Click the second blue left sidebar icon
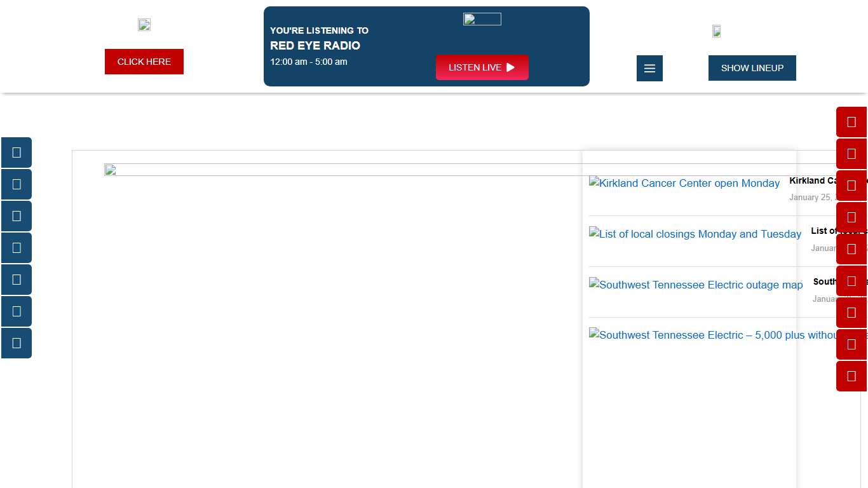This screenshot has height=488, width=868. click(17, 184)
